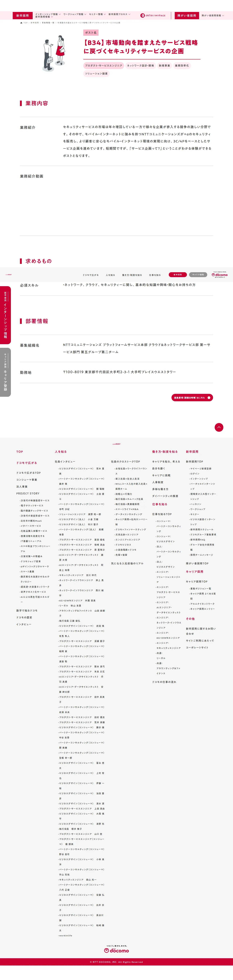Expand the 新卒採用情報 header menu
This screenshot has height=980, width=233.
click(44, 17)
